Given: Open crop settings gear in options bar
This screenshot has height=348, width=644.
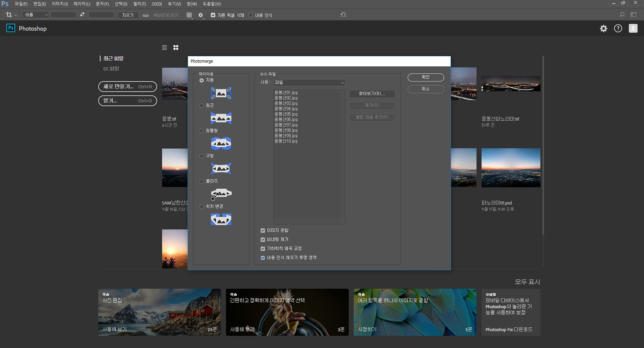Looking at the screenshot, I should click(201, 15).
